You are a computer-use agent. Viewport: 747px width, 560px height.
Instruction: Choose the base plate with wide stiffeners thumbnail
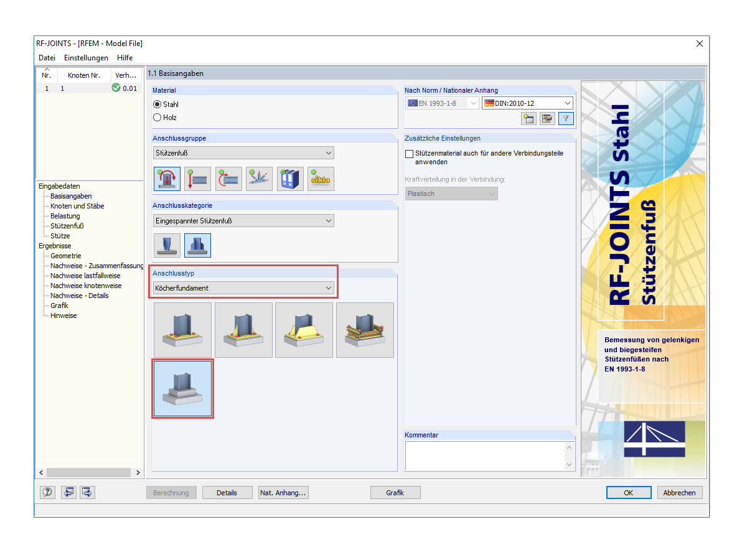point(304,330)
